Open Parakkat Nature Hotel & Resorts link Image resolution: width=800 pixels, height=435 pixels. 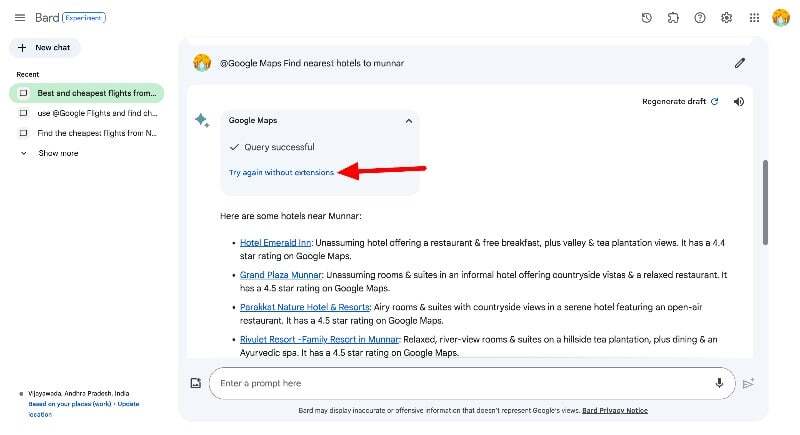point(305,307)
